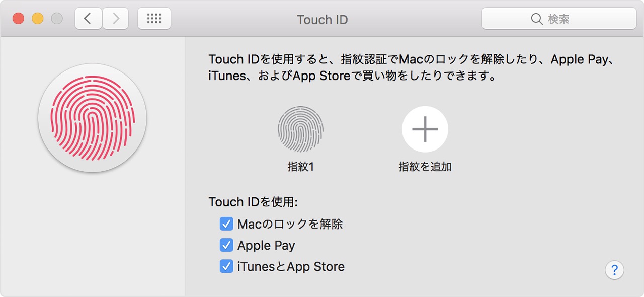Click the Touch IDを使用: heading
The width and height of the screenshot is (644, 297).
coord(253,202)
